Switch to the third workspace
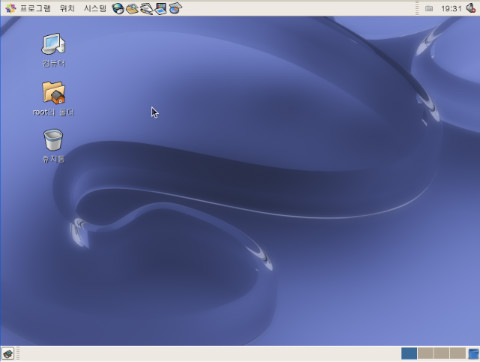The width and height of the screenshot is (480, 362). (x=441, y=353)
